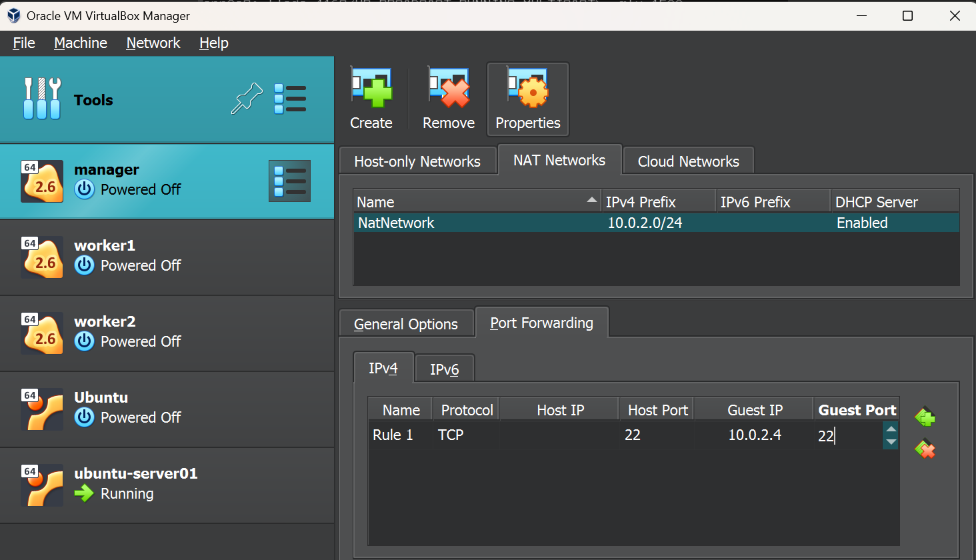Increase Guest Port with up arrow
Viewport: 976px width, 560px height.
(x=891, y=429)
